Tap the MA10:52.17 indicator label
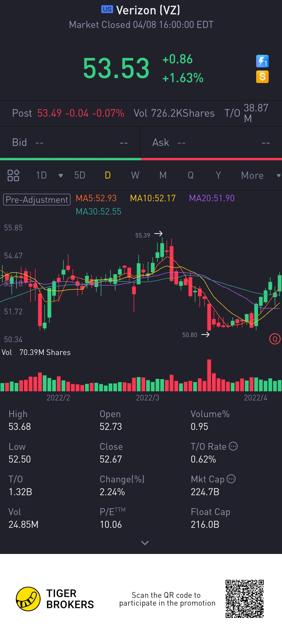The height and width of the screenshot is (644, 282). 153,198
